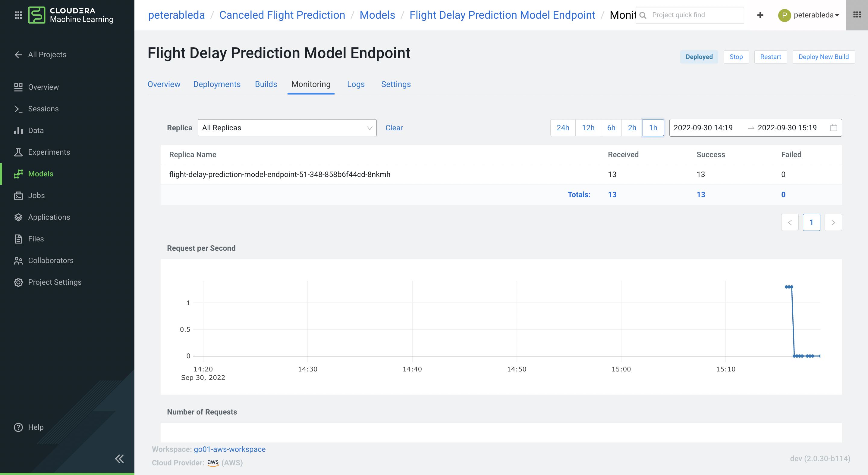868x475 pixels.
Task: Go to next page of replicas
Action: tap(833, 222)
